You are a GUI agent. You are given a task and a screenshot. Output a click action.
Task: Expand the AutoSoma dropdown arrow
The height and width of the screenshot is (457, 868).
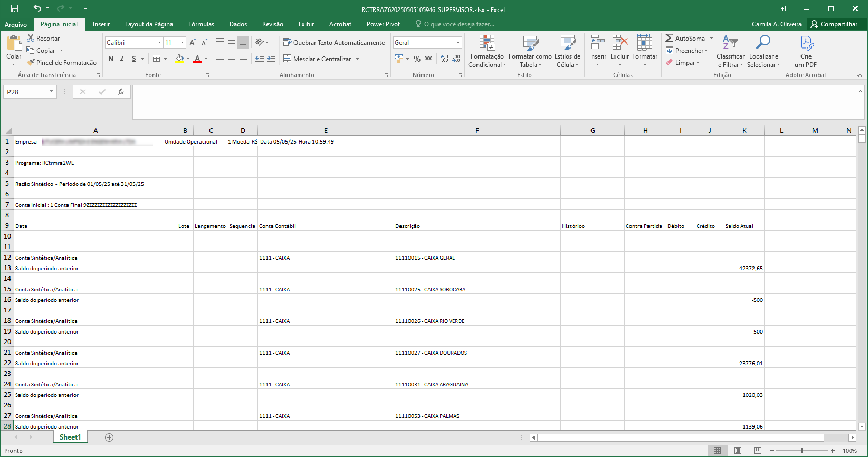[711, 38]
